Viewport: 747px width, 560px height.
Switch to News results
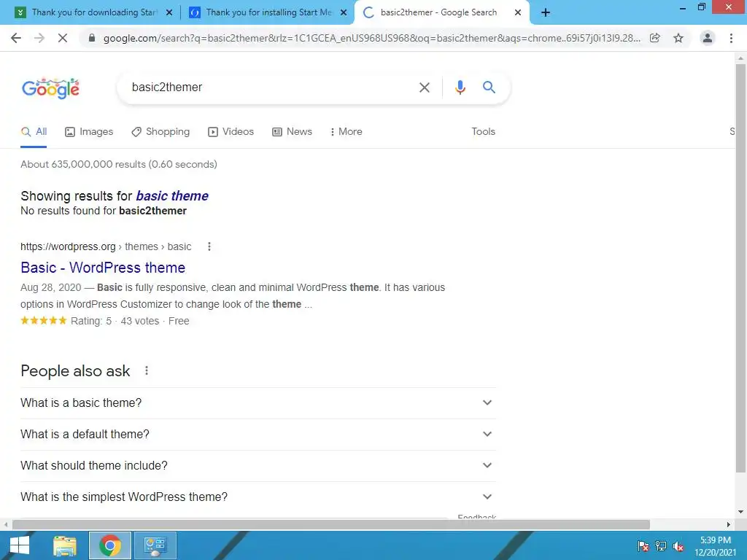click(292, 132)
